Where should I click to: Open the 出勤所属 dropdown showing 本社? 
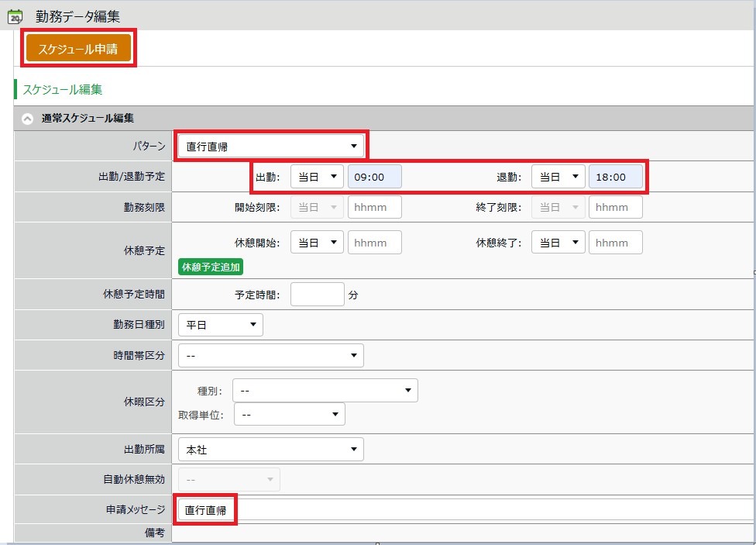pos(270,449)
